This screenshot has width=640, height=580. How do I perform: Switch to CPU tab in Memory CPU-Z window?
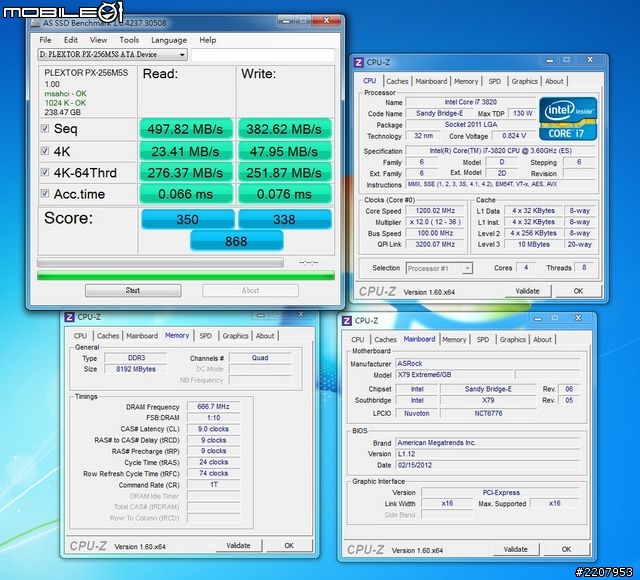pyautogui.click(x=80, y=336)
